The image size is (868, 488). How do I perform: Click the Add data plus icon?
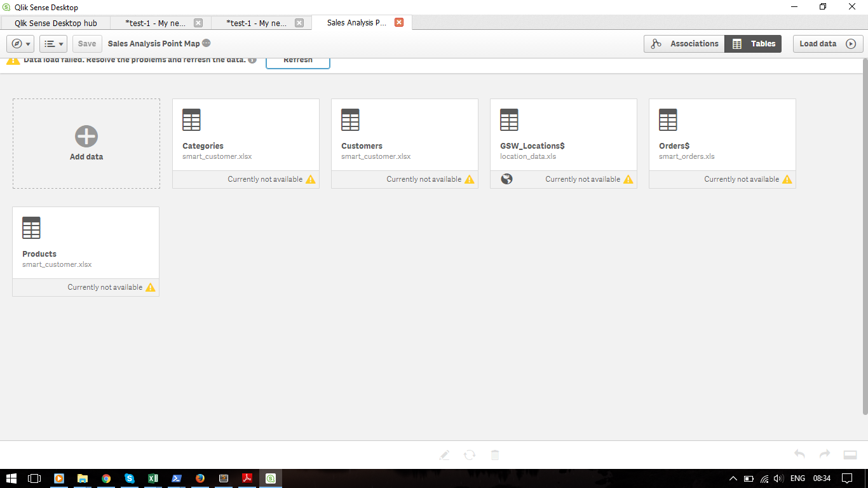click(x=86, y=137)
